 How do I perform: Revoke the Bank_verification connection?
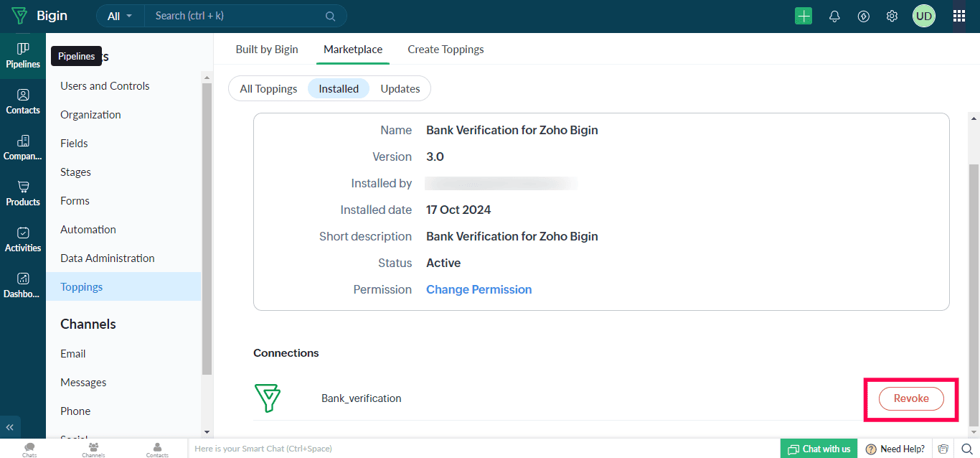coord(911,398)
